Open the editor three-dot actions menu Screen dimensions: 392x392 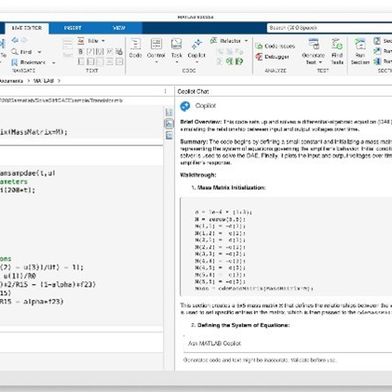165,91
